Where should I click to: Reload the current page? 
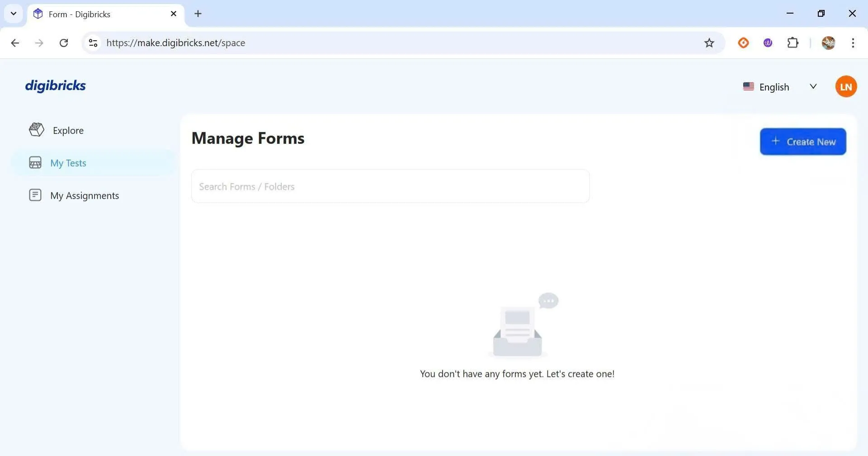tap(64, 43)
